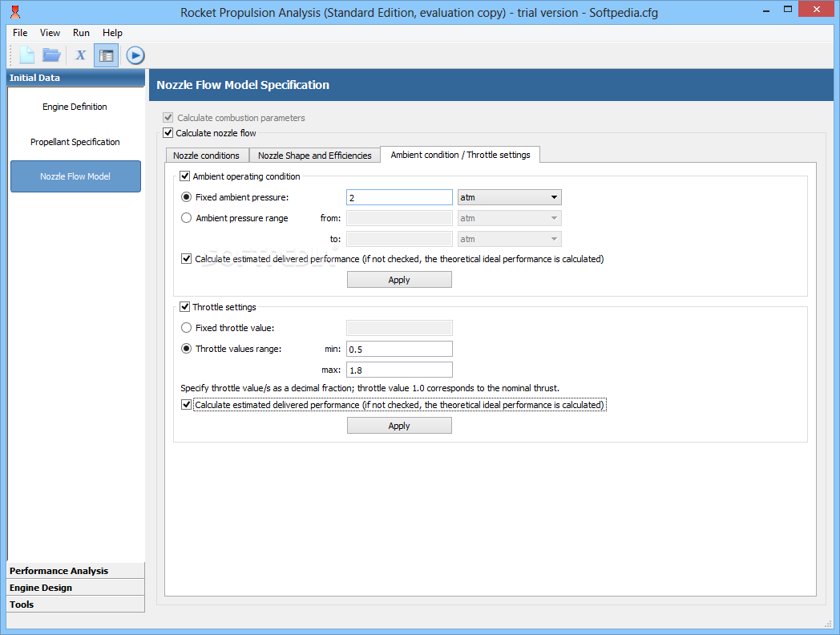
Task: Open the View menu
Action: 50,33
